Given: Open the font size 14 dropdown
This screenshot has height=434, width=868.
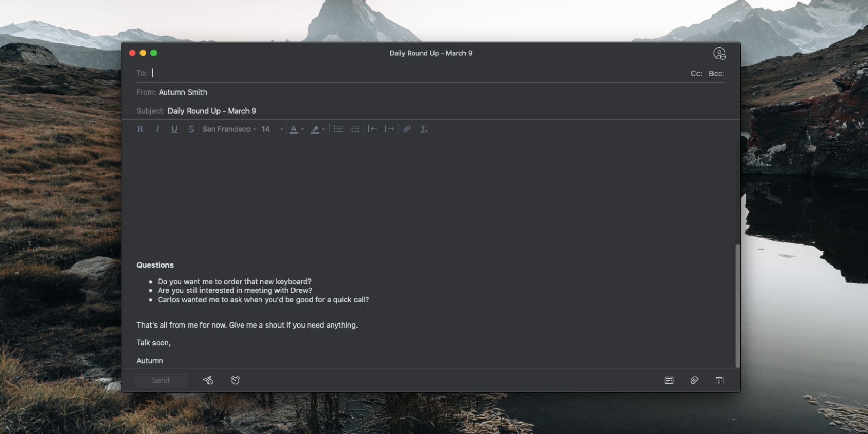Looking at the screenshot, I should [272, 129].
